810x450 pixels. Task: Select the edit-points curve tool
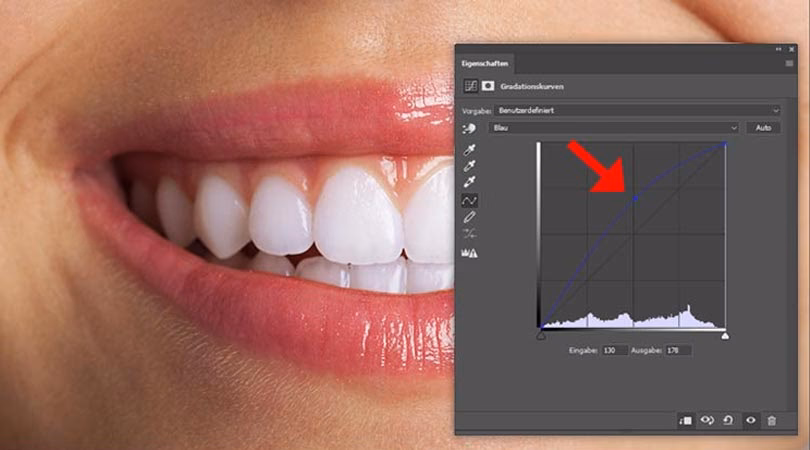pyautogui.click(x=469, y=200)
